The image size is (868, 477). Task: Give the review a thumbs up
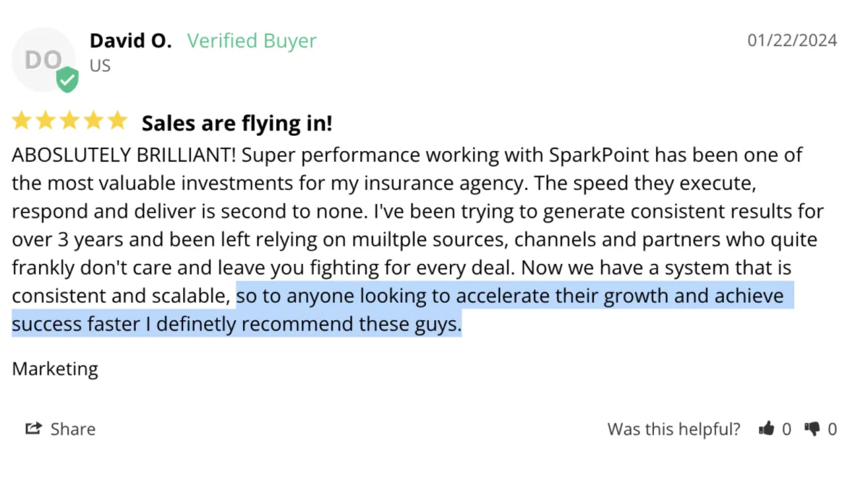click(766, 429)
